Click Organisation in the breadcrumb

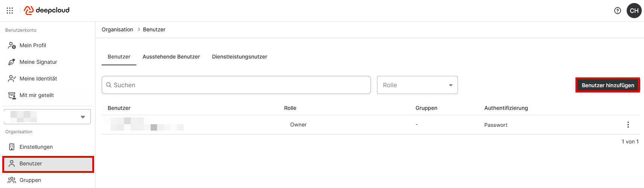pos(118,29)
